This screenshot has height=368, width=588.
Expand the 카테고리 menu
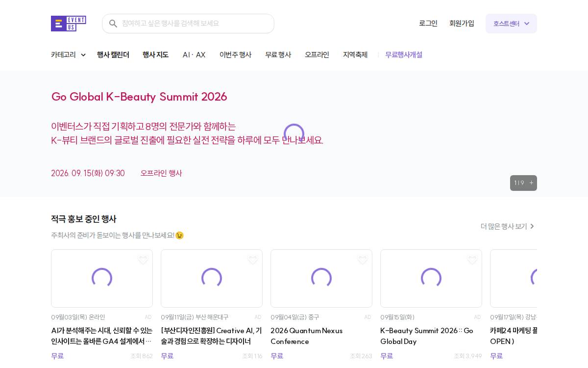click(x=68, y=55)
